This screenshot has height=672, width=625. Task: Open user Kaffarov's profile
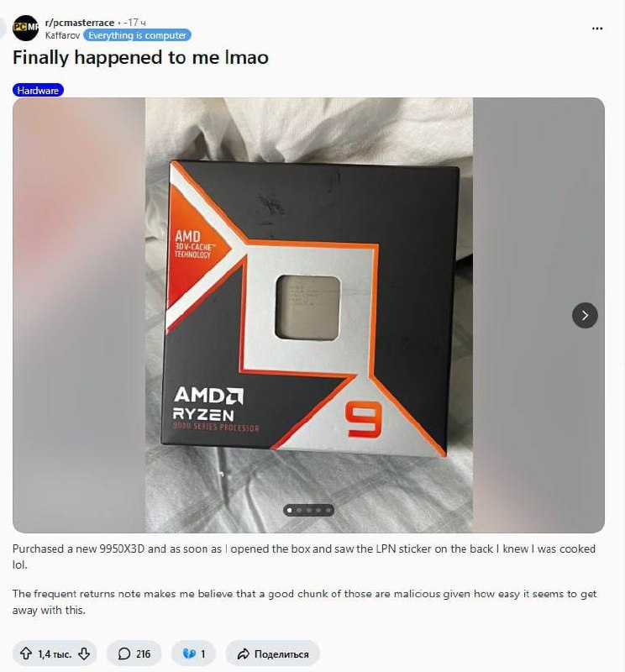click(63, 35)
